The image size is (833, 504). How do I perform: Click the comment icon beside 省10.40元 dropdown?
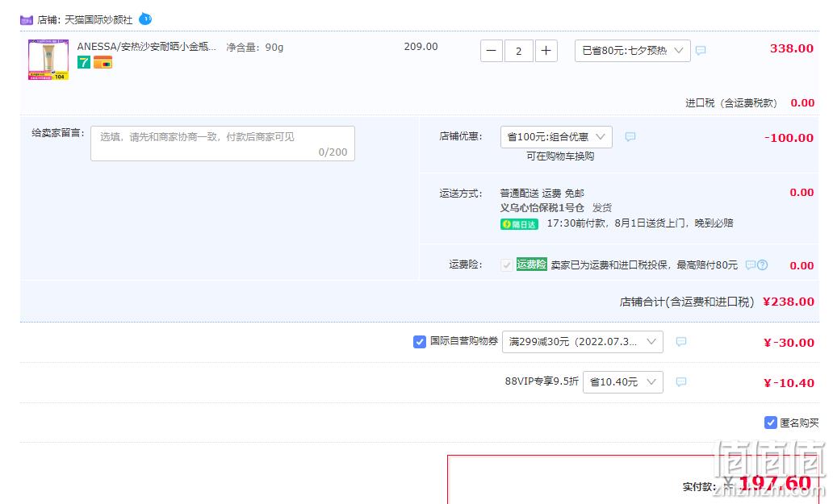pos(681,382)
